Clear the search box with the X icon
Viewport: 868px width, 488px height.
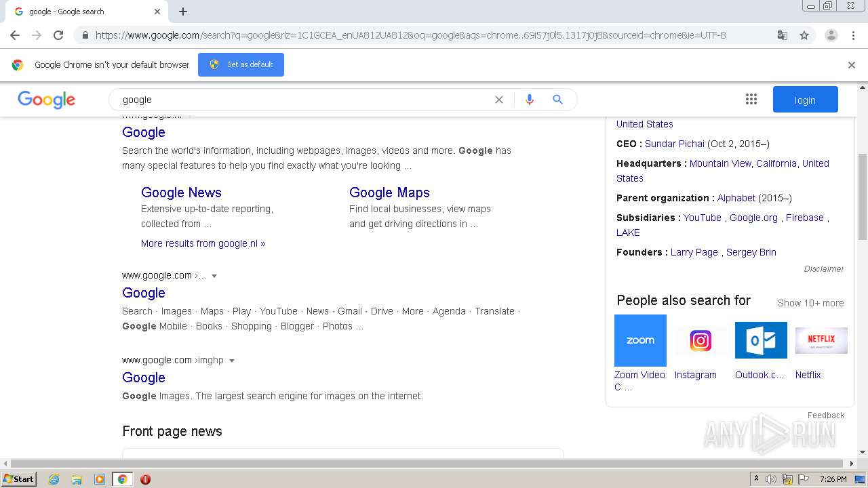pyautogui.click(x=499, y=100)
